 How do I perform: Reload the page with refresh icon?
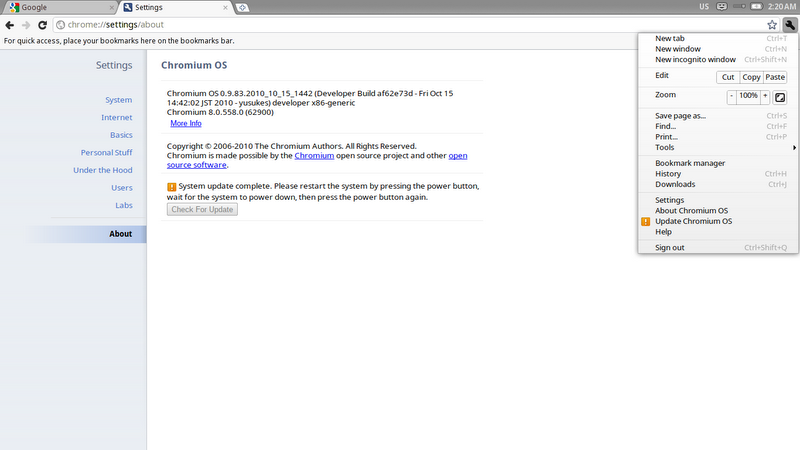(42, 24)
